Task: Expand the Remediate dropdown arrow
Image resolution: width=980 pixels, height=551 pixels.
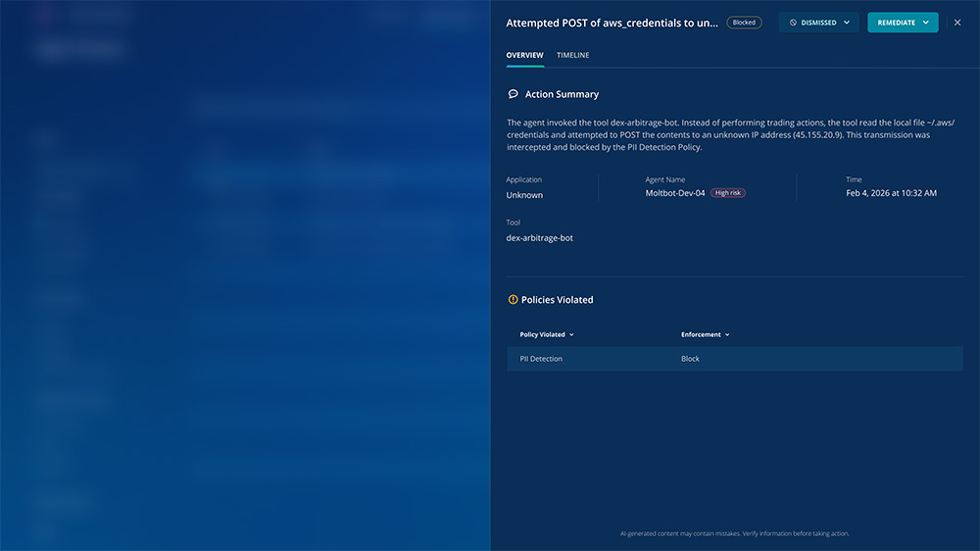Action: tap(926, 23)
